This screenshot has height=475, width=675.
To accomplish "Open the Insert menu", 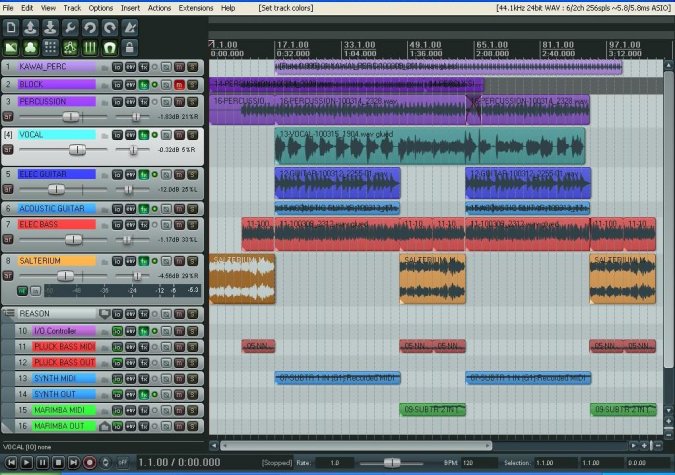I will coord(130,8).
